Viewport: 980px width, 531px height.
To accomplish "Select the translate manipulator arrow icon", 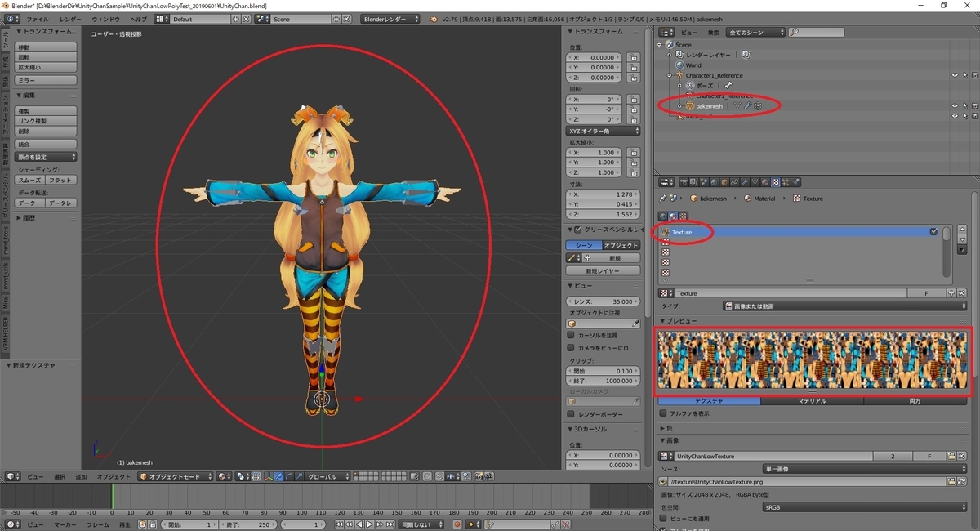I will click(x=278, y=476).
